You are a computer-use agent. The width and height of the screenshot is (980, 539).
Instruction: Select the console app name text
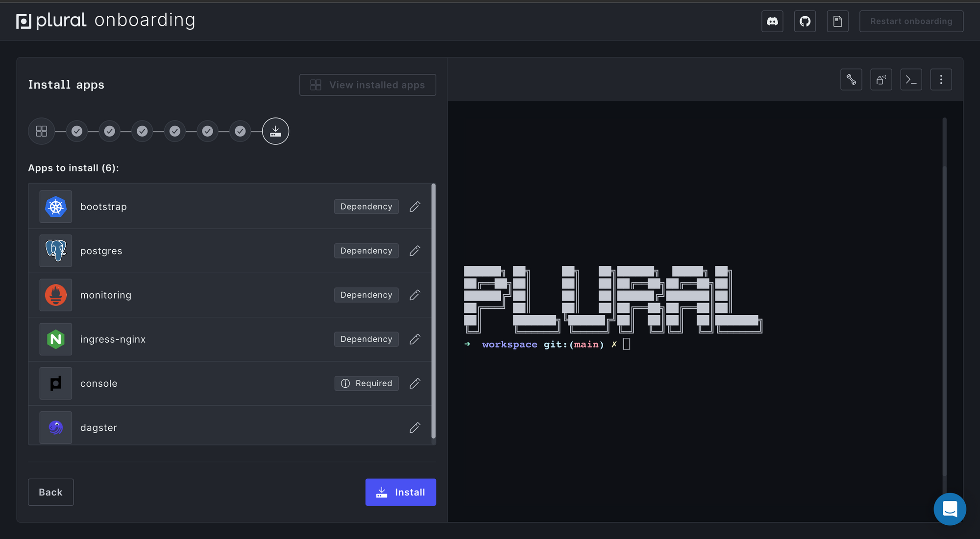point(99,384)
